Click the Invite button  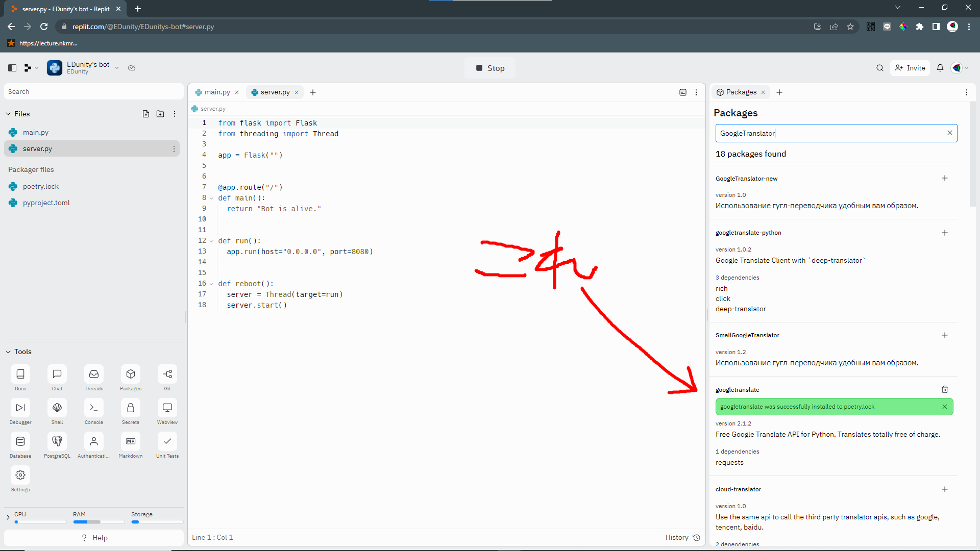click(910, 68)
